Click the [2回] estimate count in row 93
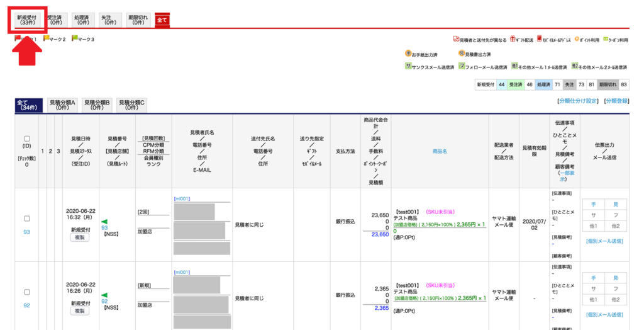 (x=143, y=212)
